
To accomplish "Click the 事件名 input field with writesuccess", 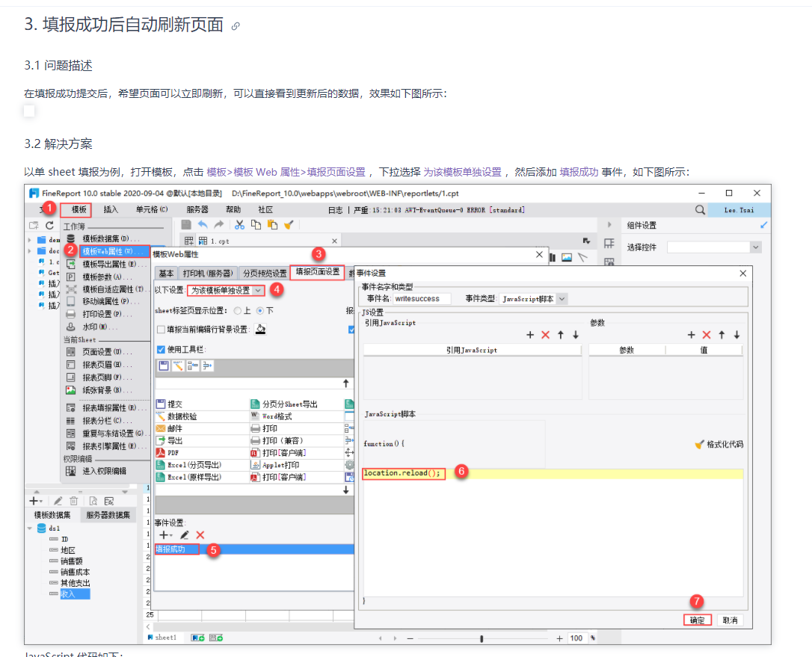I will pyautogui.click(x=422, y=299).
